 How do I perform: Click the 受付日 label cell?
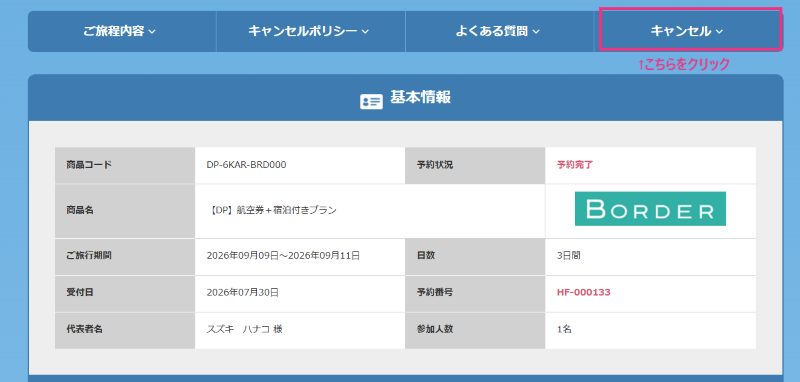click(125, 293)
